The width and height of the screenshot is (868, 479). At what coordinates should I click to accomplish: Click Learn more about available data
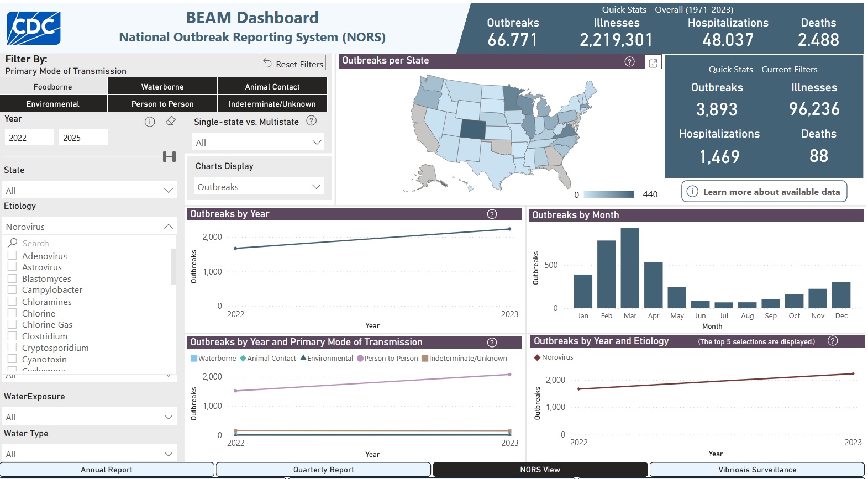click(x=764, y=192)
